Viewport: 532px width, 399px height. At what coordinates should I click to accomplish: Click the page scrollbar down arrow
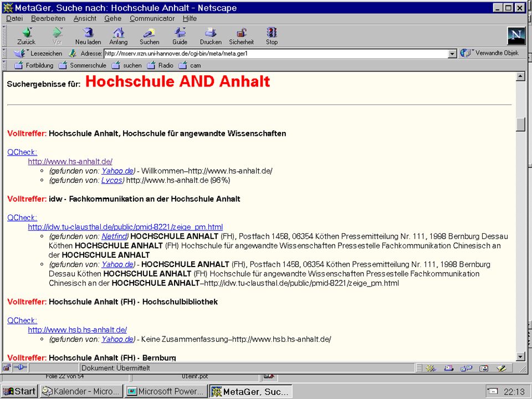(x=520, y=356)
